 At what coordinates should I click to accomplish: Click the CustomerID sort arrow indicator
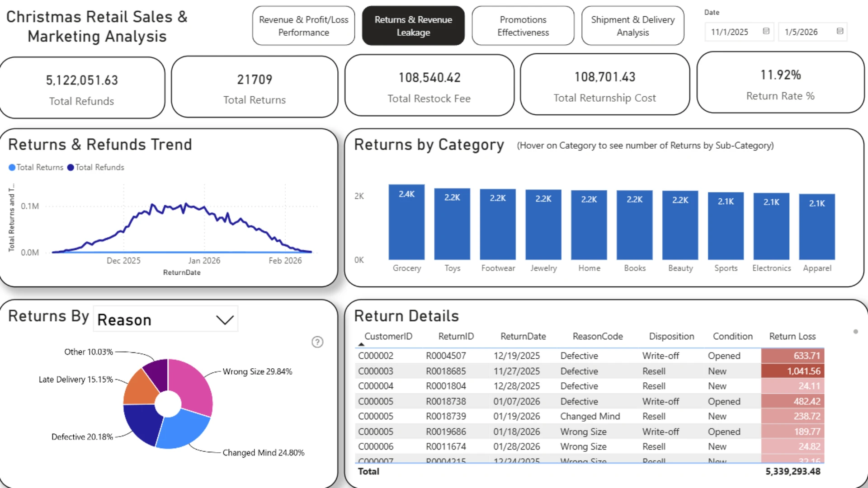pyautogui.click(x=361, y=344)
